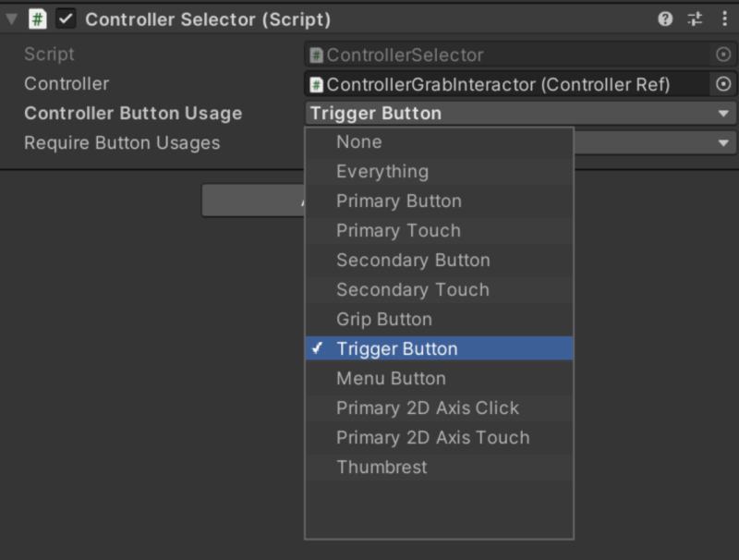This screenshot has height=560, width=739.
Task: Select None from the usage list
Action: (359, 142)
